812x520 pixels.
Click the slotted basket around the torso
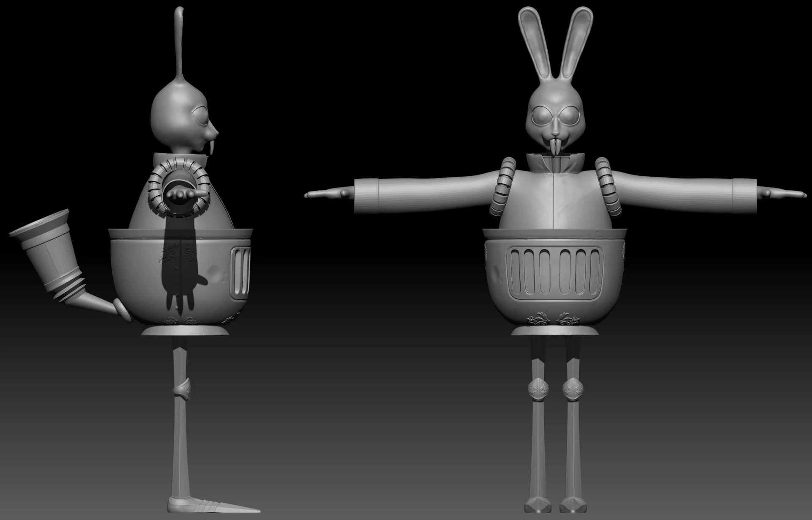(554, 271)
